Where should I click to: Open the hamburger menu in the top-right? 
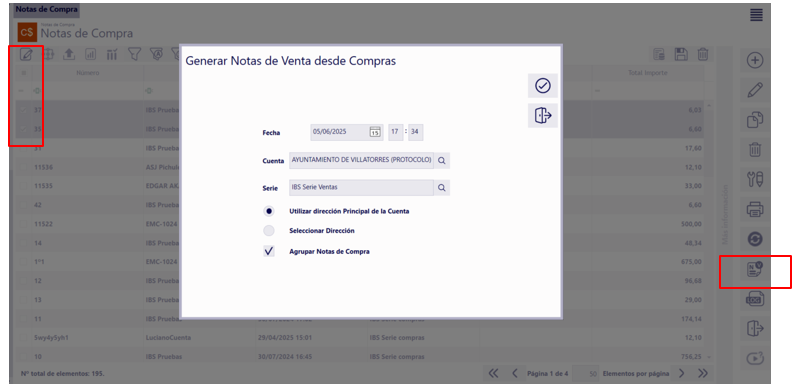[756, 15]
